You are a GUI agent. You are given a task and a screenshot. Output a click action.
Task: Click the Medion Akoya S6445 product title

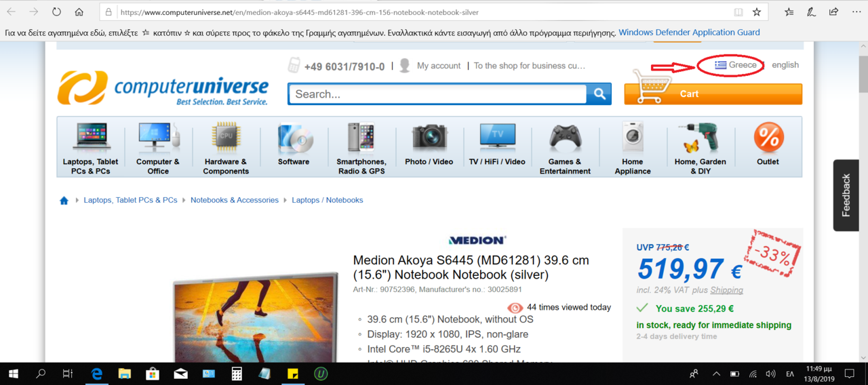tap(471, 268)
